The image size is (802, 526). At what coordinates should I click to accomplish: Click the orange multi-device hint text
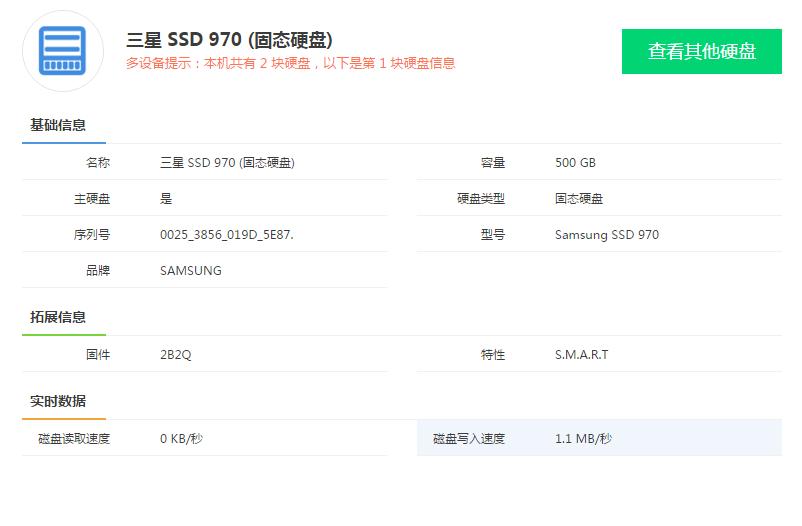pyautogui.click(x=290, y=63)
